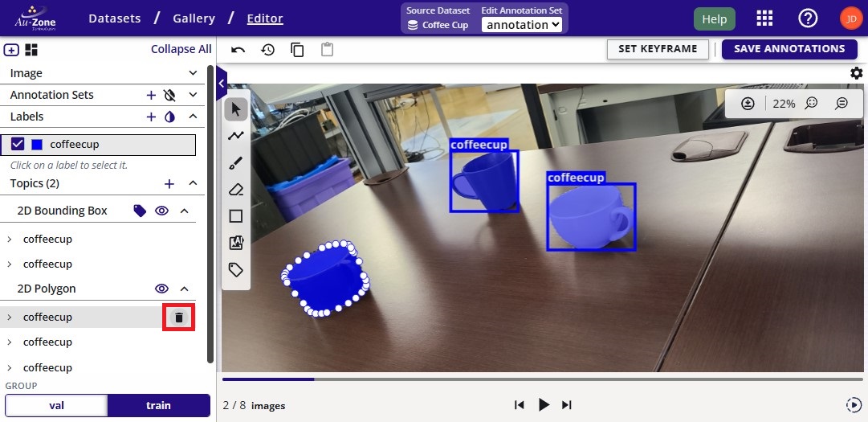Click the question mark help icon
The height and width of the screenshot is (422, 868).
tap(808, 18)
